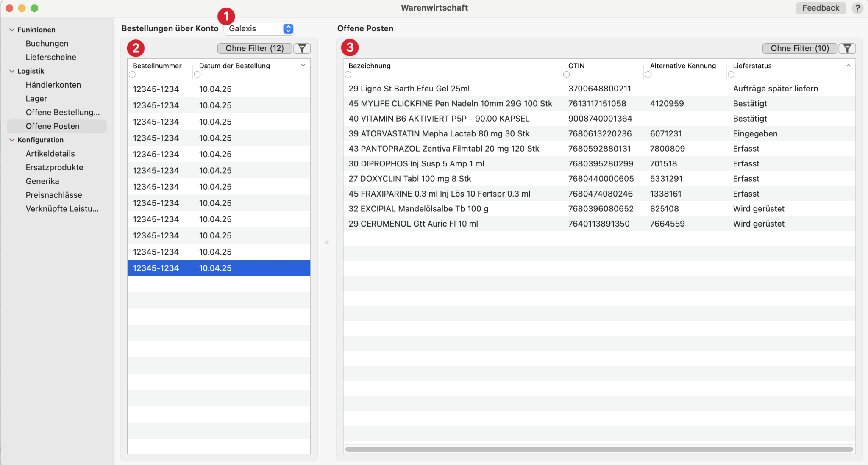Screen dimensions: 868x465
Task: Click the GTIN column header
Action: pos(576,66)
